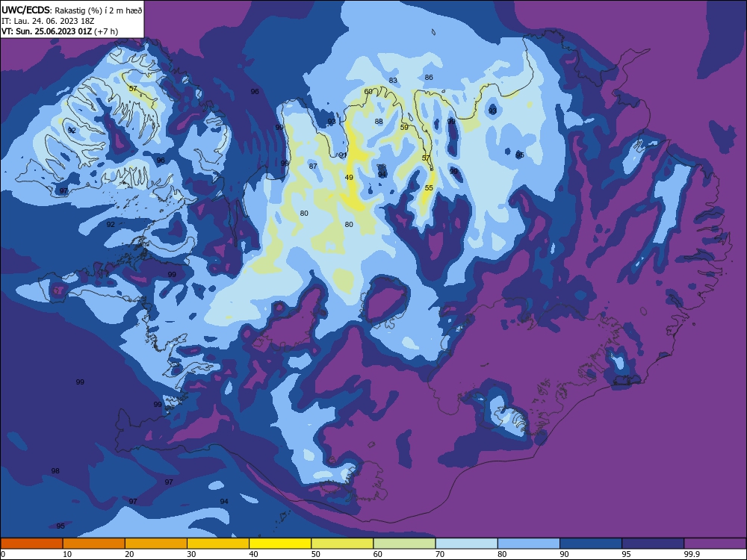Select the orange 10–20 legend color band

pyautogui.click(x=94, y=544)
